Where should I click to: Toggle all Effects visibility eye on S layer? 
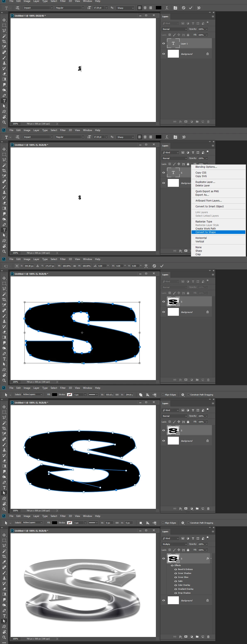[x=172, y=565]
